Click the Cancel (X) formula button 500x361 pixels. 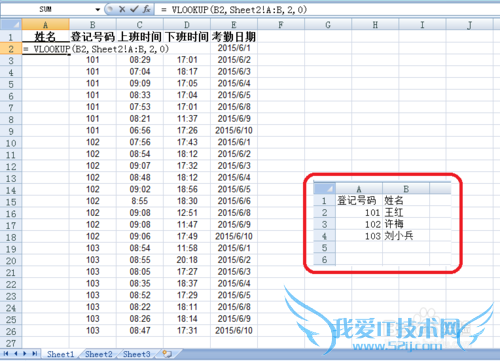tap(122, 9)
